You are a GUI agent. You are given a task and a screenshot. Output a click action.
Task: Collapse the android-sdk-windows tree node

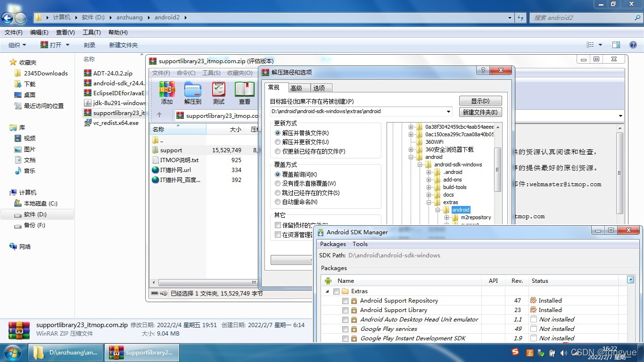pyautogui.click(x=420, y=165)
